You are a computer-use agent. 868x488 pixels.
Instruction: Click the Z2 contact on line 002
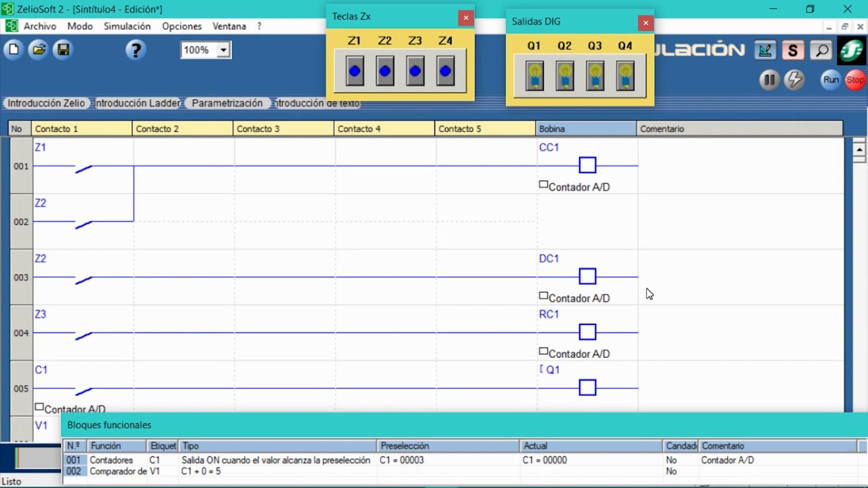click(83, 223)
